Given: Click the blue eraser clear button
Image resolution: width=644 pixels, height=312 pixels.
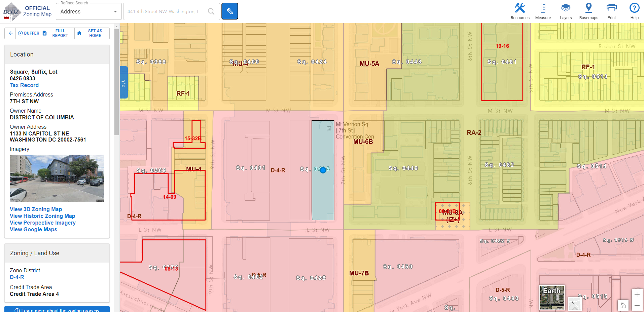Looking at the screenshot, I should coord(230,11).
